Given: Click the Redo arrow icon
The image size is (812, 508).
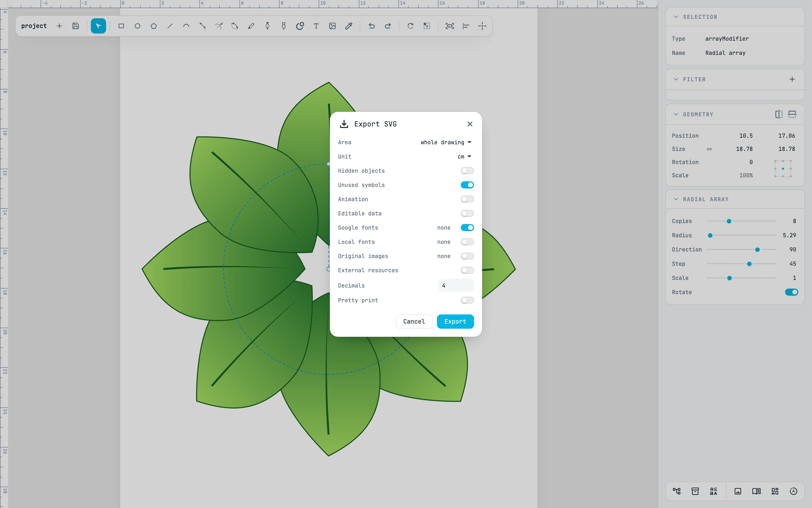Looking at the screenshot, I should (x=387, y=26).
